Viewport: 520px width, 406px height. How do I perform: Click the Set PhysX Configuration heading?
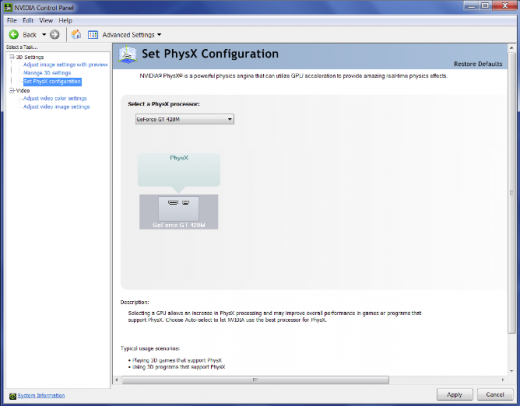point(210,54)
